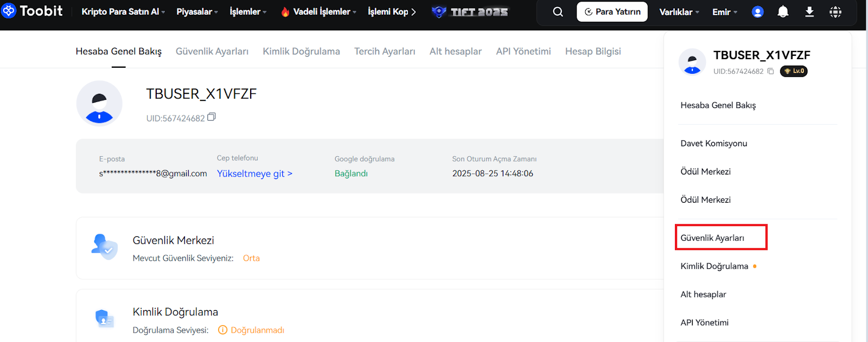Click the Yükseltmeye git link
Image resolution: width=868 pixels, height=342 pixels.
(x=254, y=173)
